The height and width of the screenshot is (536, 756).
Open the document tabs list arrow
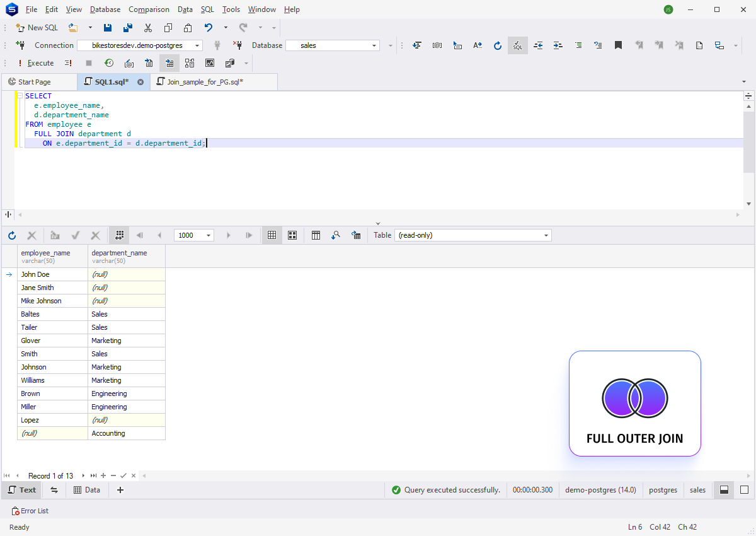744,82
